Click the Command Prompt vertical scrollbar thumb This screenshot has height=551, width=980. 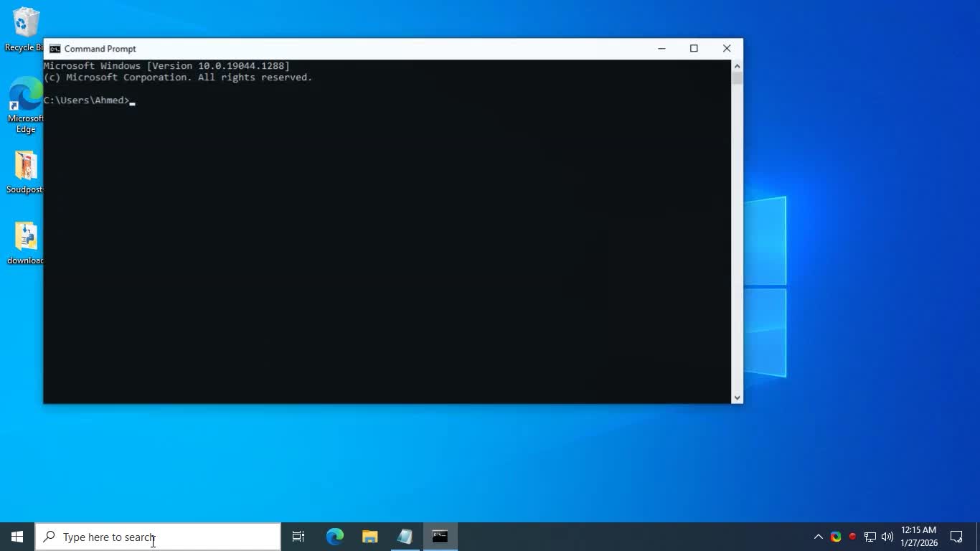[737, 78]
